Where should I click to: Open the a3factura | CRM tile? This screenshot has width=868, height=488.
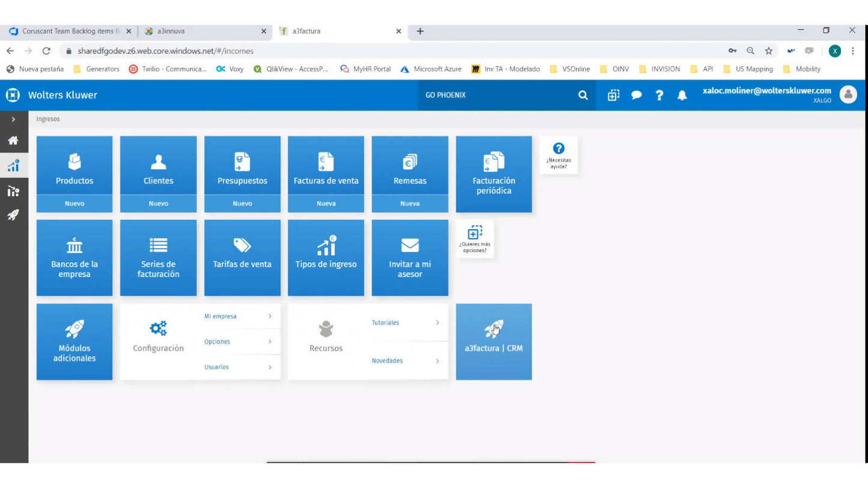click(x=494, y=342)
